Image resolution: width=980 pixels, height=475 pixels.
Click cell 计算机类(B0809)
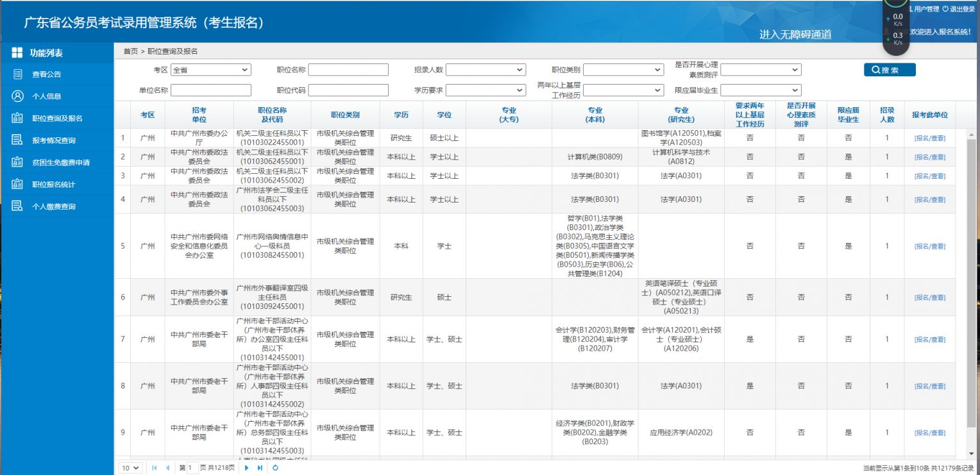(595, 157)
